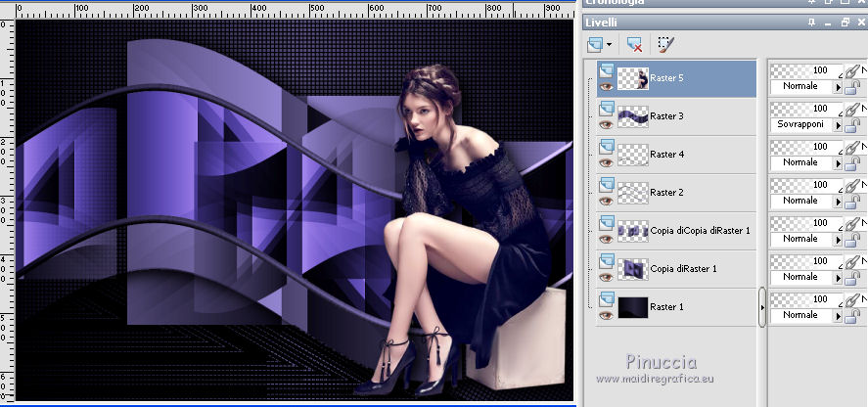Screen dimensions: 868x407
Task: Click the raster layer type icon of Raster 1
Action: click(606, 299)
